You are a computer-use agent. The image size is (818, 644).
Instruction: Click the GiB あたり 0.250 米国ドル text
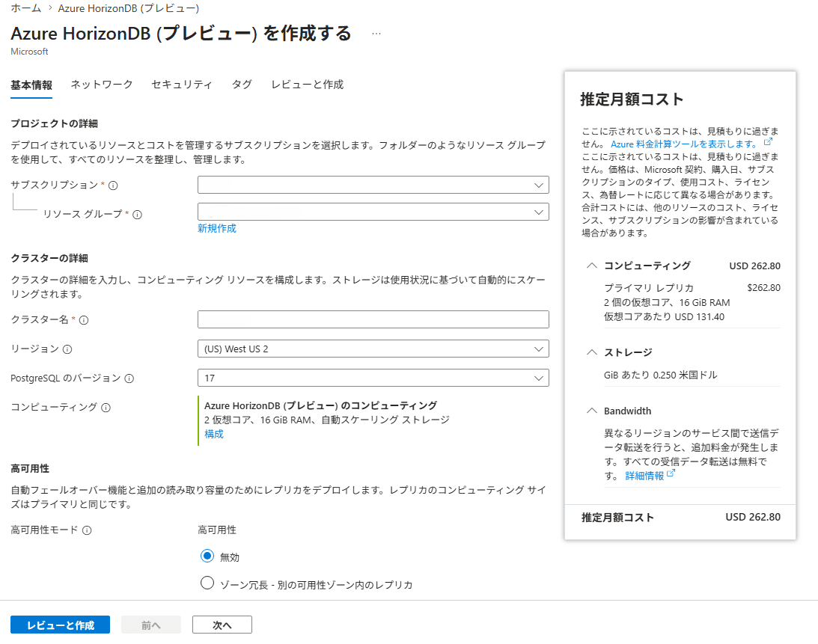click(x=660, y=375)
